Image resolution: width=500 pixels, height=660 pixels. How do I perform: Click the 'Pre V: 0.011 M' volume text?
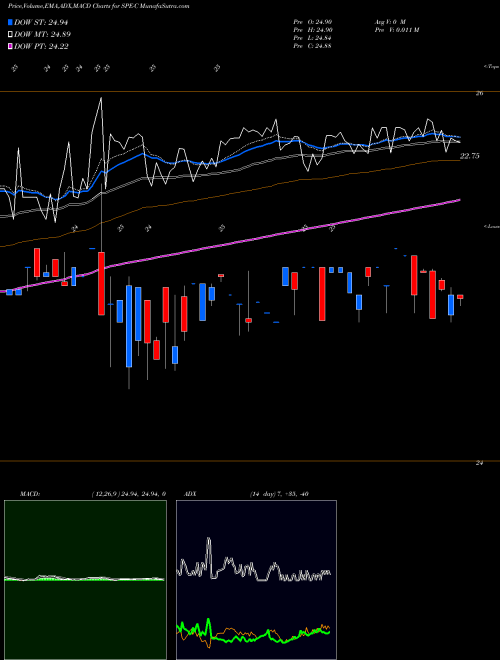pyautogui.click(x=396, y=29)
